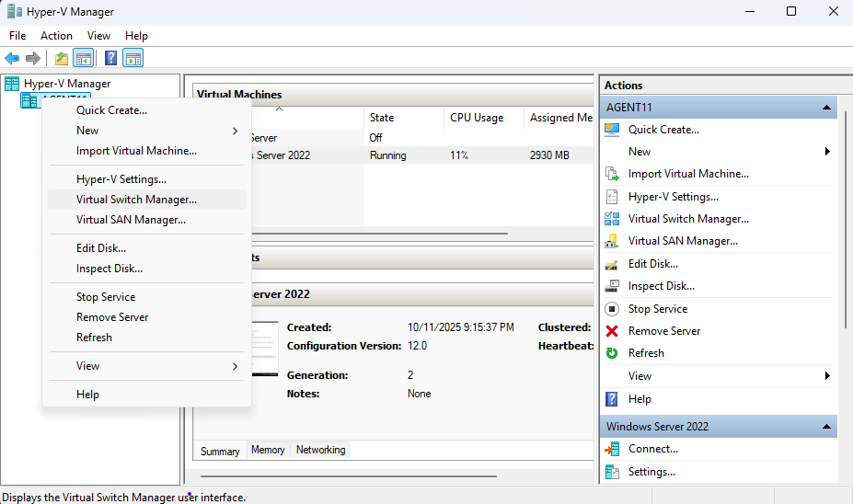Click the Back arrow toolbar icon
The image size is (853, 504).
click(x=12, y=58)
